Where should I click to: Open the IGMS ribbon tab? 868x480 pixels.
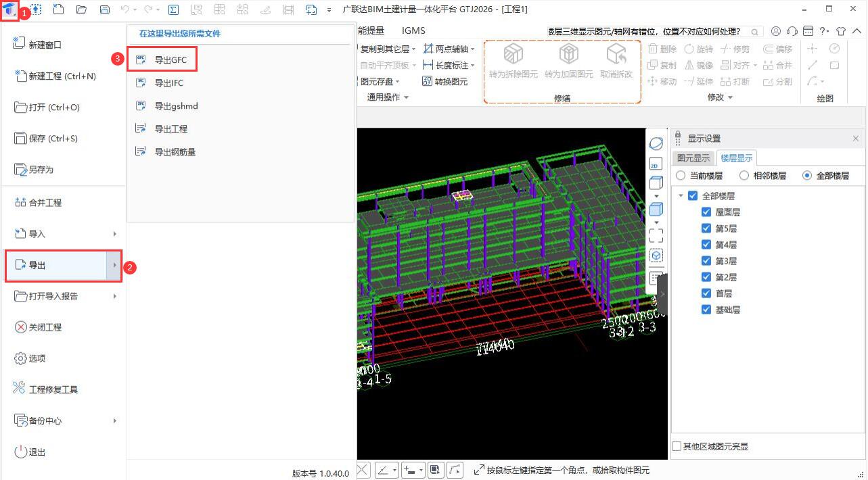click(413, 30)
